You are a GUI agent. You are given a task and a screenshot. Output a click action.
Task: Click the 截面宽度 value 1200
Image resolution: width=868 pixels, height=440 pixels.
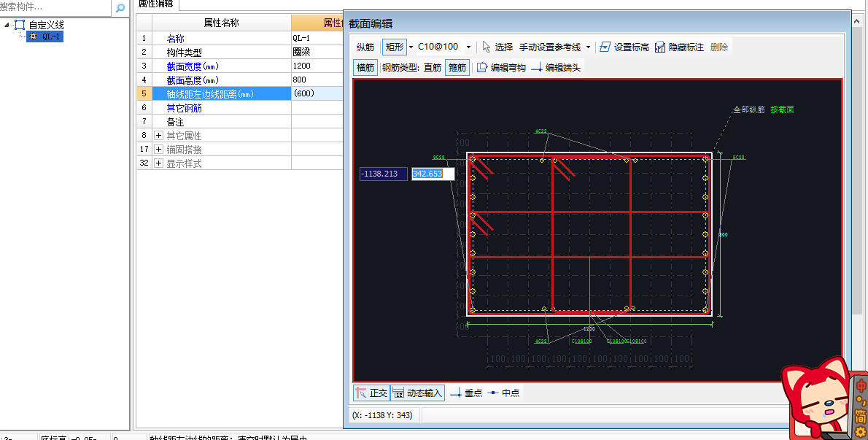point(317,66)
